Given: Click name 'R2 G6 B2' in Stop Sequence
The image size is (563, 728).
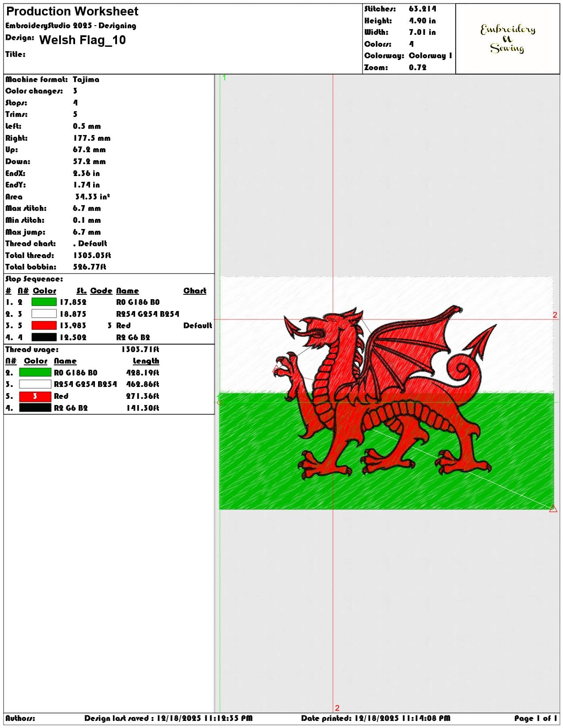Looking at the screenshot, I should 133,338.
